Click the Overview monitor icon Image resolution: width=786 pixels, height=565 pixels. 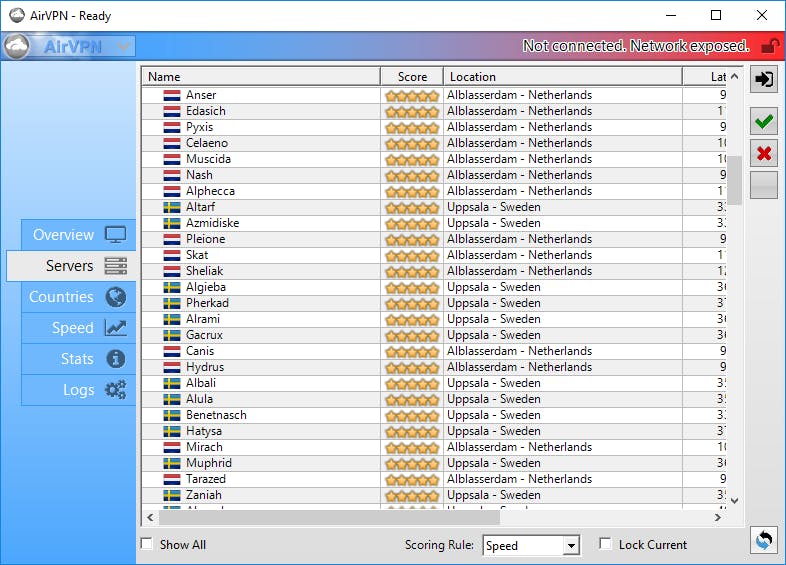[x=116, y=234]
